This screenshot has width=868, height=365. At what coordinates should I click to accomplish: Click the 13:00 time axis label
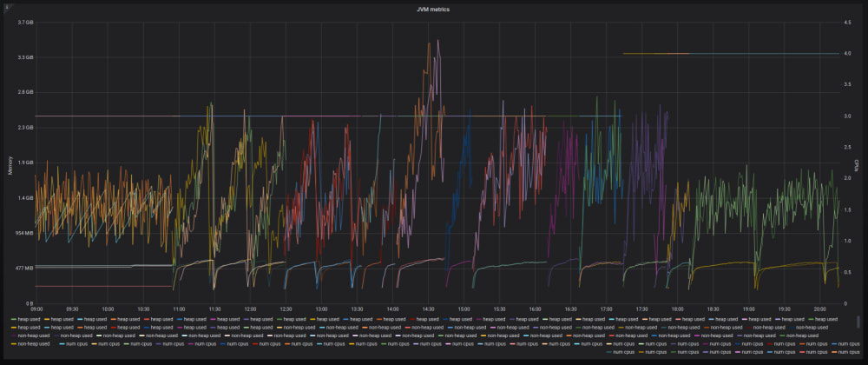[x=322, y=309]
